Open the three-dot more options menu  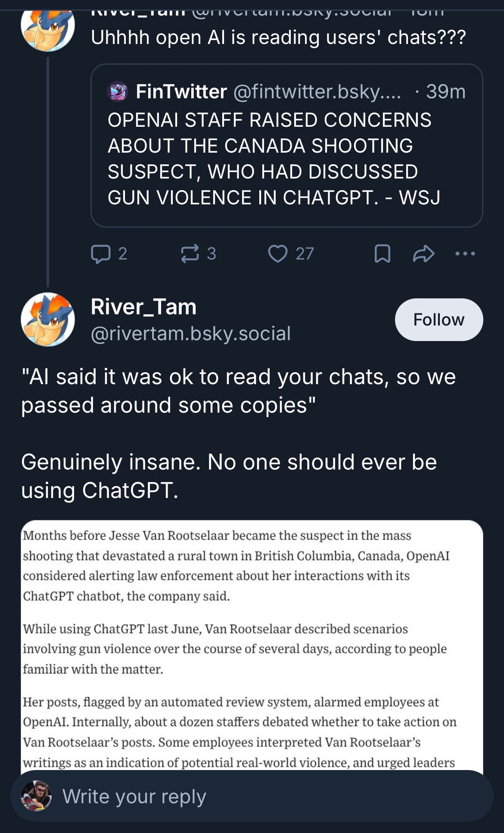(465, 254)
